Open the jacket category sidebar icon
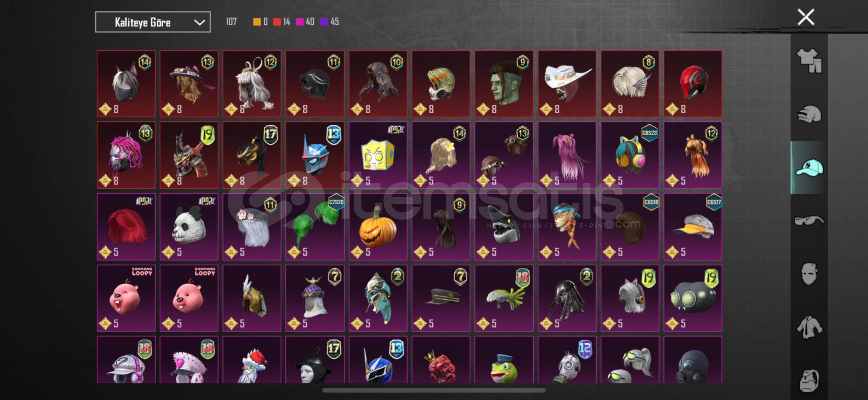 tap(809, 327)
